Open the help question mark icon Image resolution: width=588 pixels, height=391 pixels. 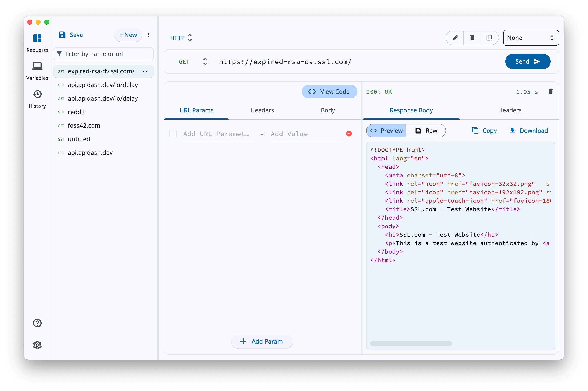37,323
